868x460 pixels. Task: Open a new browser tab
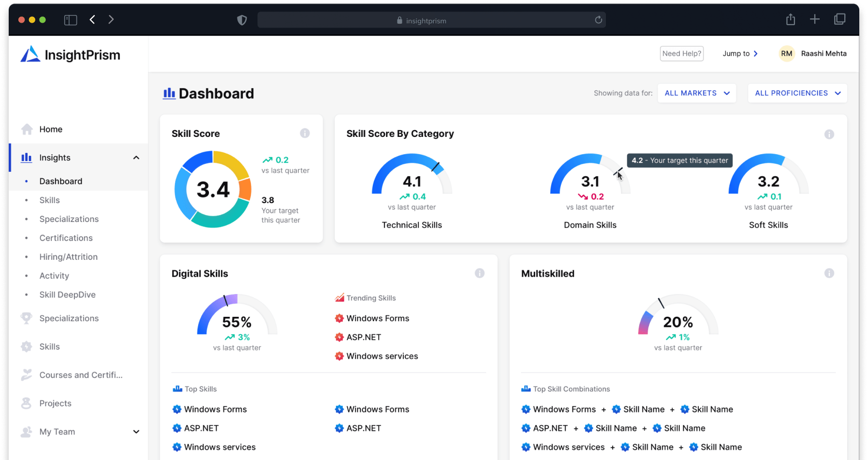click(815, 19)
